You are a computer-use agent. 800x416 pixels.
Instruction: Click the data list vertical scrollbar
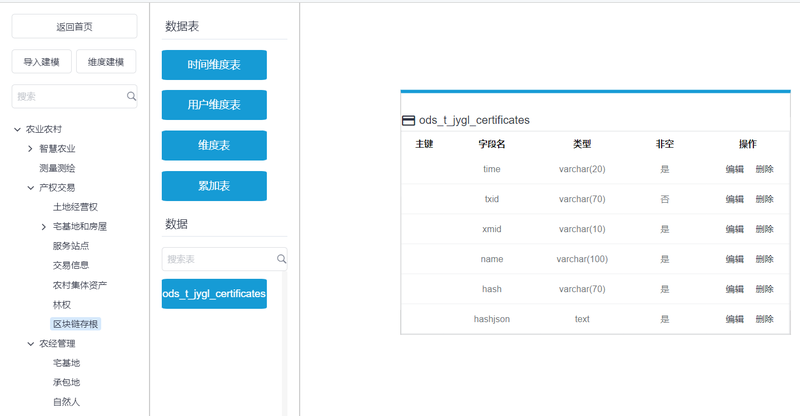285,343
